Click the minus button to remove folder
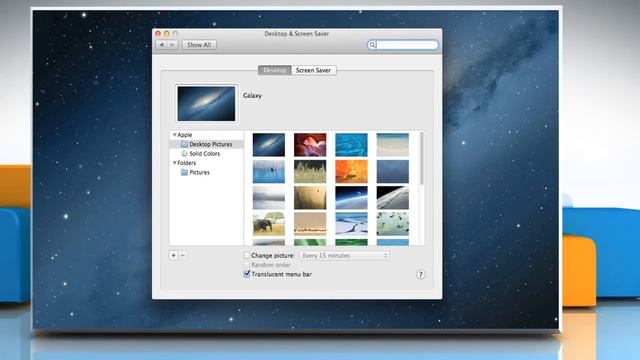The height and width of the screenshot is (360, 640). [183, 256]
